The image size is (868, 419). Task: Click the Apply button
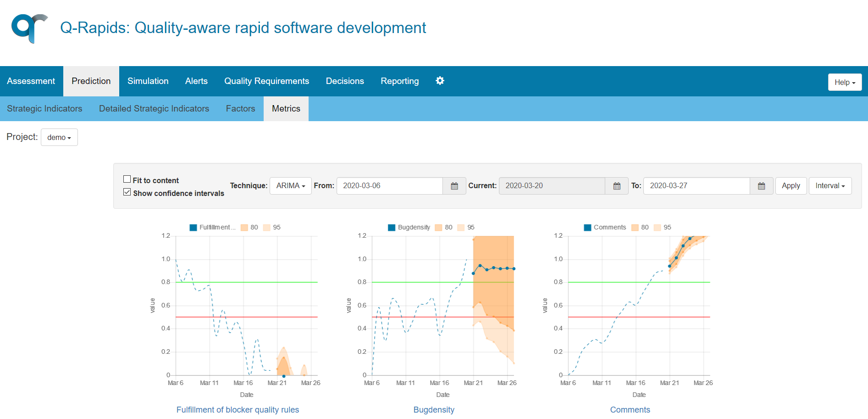pos(791,186)
